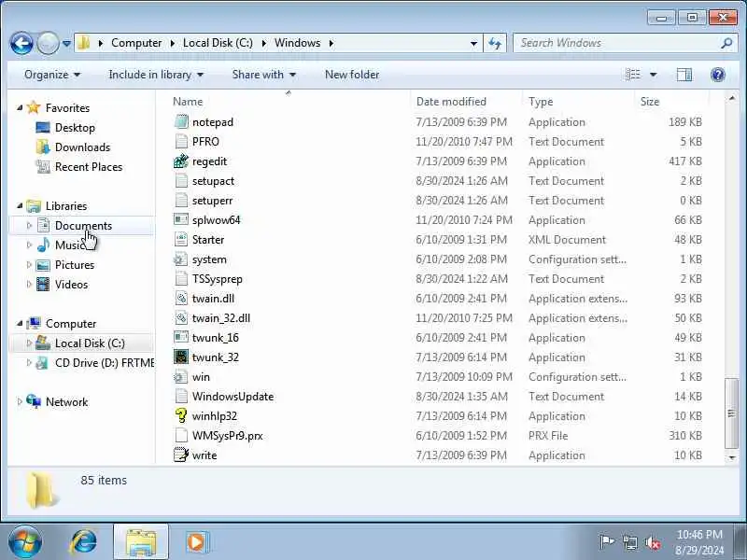Click the search magnifier icon

tap(726, 43)
